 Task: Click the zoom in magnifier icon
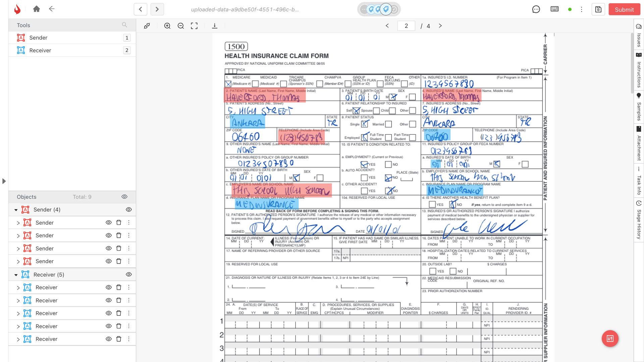(x=167, y=26)
